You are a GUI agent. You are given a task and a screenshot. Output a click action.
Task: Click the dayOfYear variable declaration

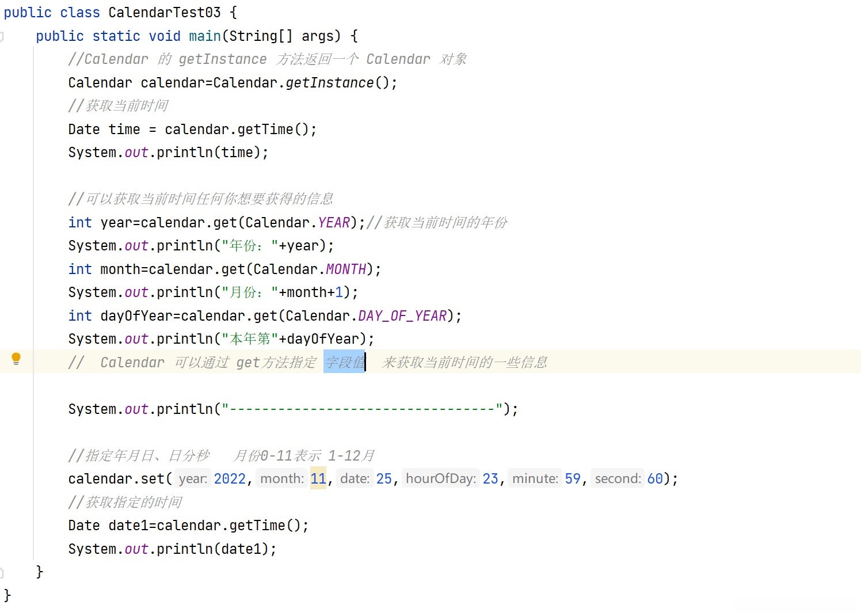(136, 316)
